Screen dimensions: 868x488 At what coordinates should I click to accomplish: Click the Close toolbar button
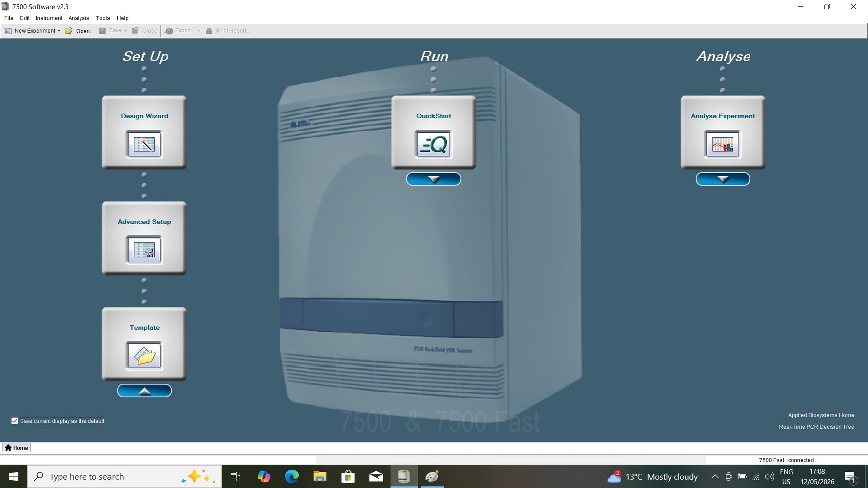pos(145,31)
